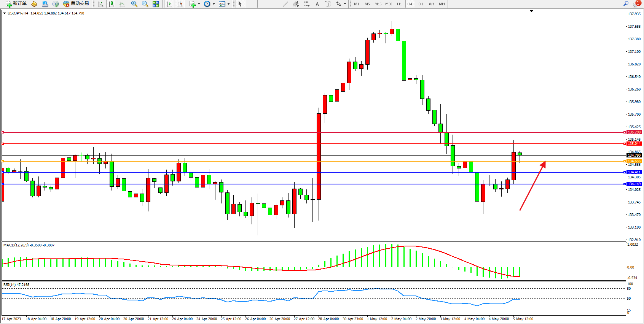Select the crosshair cursor tool

tap(251, 4)
